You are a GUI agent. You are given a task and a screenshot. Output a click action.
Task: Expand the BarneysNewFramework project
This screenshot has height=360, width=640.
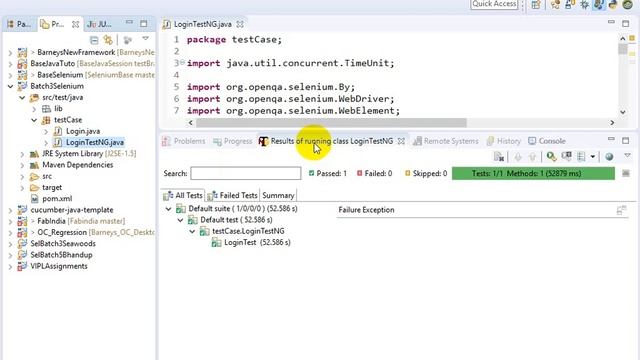(11, 53)
